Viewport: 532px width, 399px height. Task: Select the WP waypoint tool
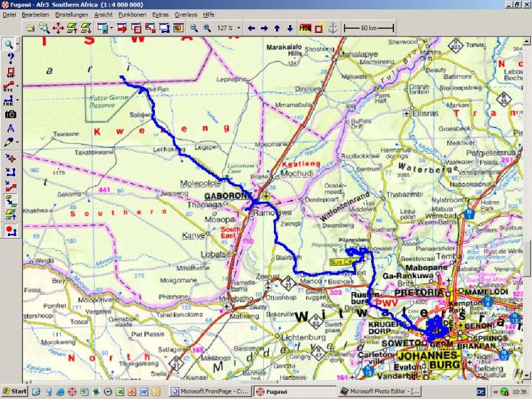[x=11, y=72]
